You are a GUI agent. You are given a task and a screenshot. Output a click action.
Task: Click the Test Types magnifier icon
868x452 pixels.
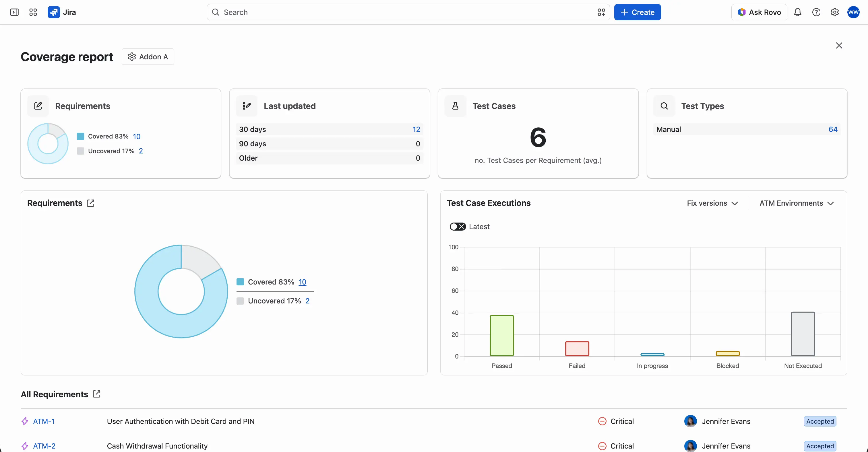664,106
